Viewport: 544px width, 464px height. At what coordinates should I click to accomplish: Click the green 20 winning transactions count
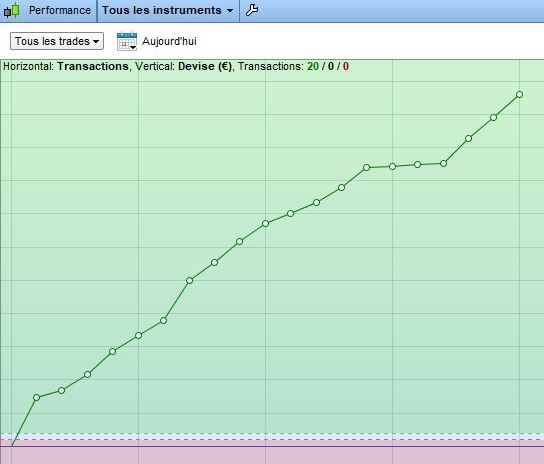point(313,66)
